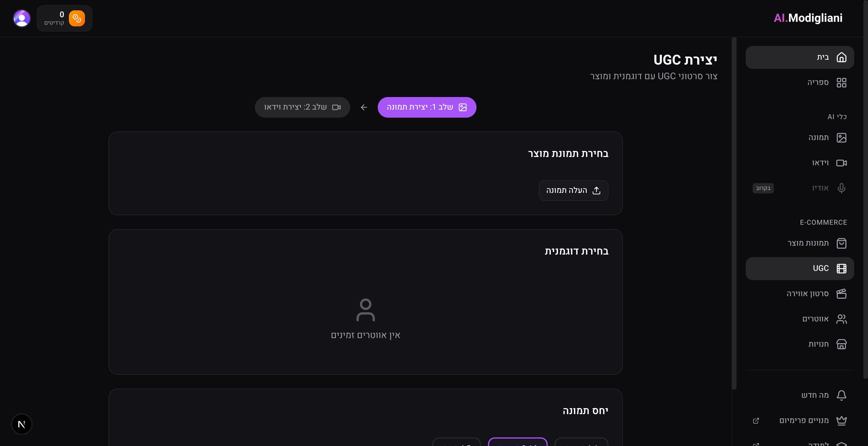
Task: Select the highlighted middle aspect ratio option
Action: point(517,442)
